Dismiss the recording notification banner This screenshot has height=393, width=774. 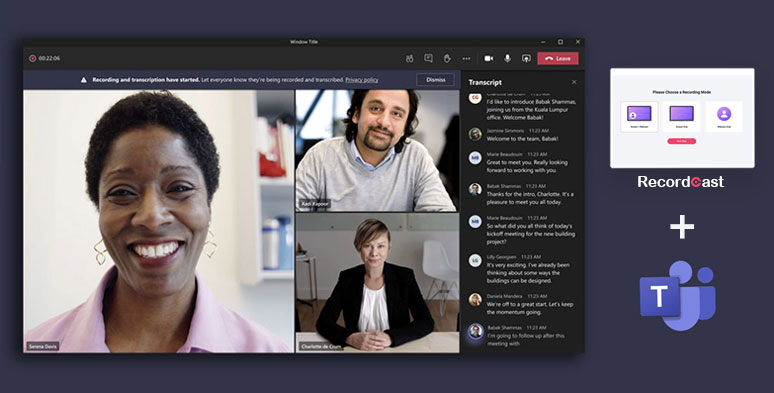(x=435, y=79)
